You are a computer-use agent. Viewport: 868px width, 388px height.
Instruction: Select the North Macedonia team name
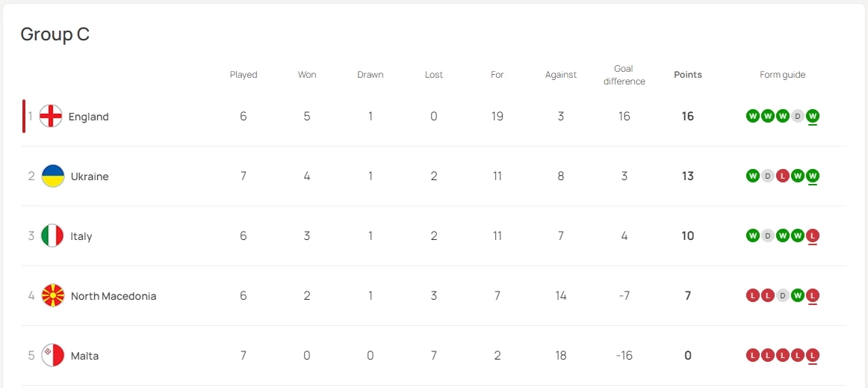114,296
